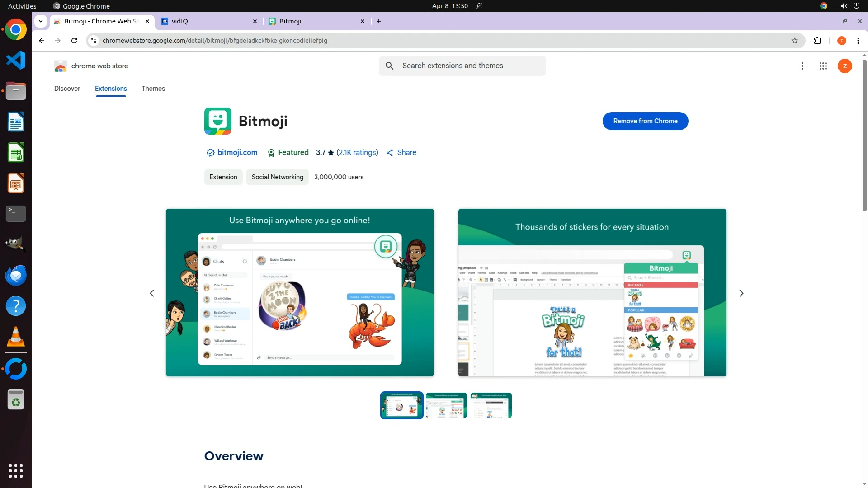Screen dimensions: 868x488
Task: Go to the Discover tab
Action: point(67,89)
